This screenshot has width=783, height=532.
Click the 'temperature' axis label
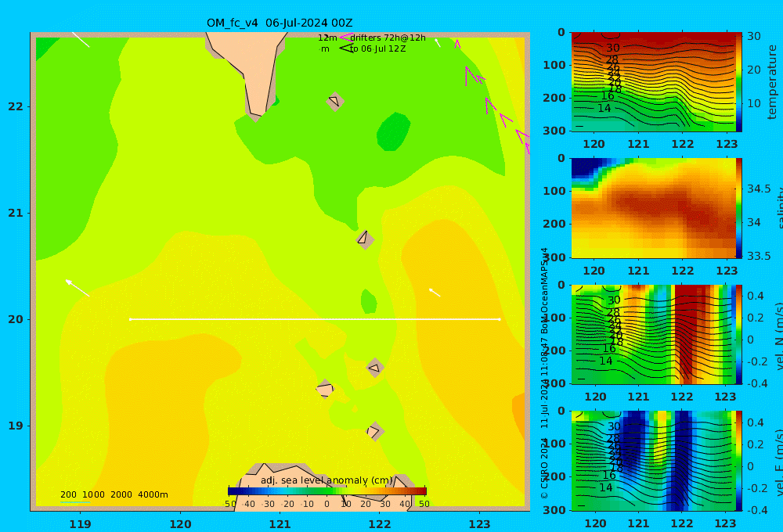pos(773,82)
